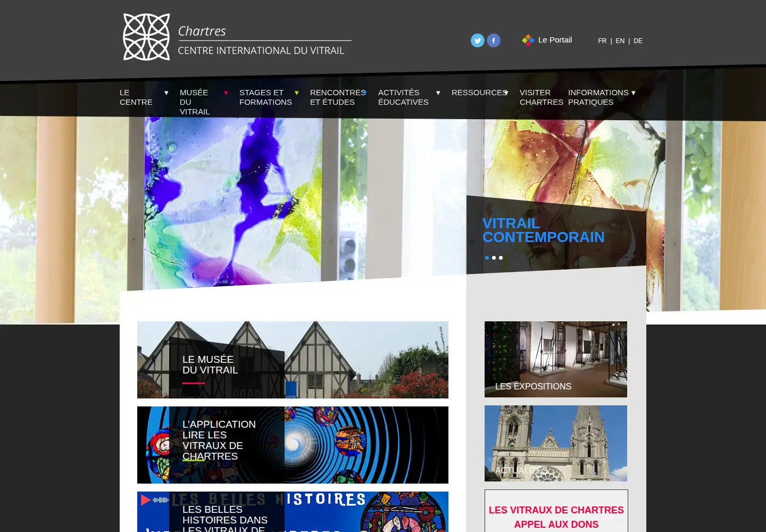This screenshot has height=532, width=766.
Task: Open Le Musée du Vitrail banner
Action: 293,360
